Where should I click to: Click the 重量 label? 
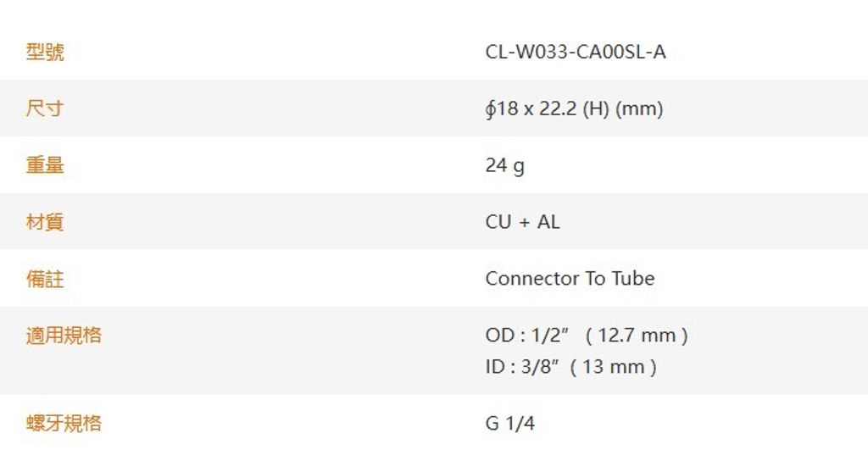click(x=45, y=165)
